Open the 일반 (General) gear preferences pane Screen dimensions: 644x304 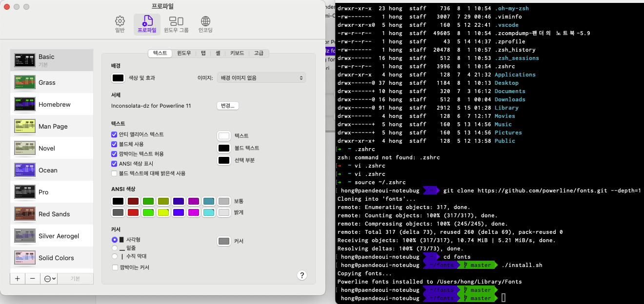tap(120, 25)
